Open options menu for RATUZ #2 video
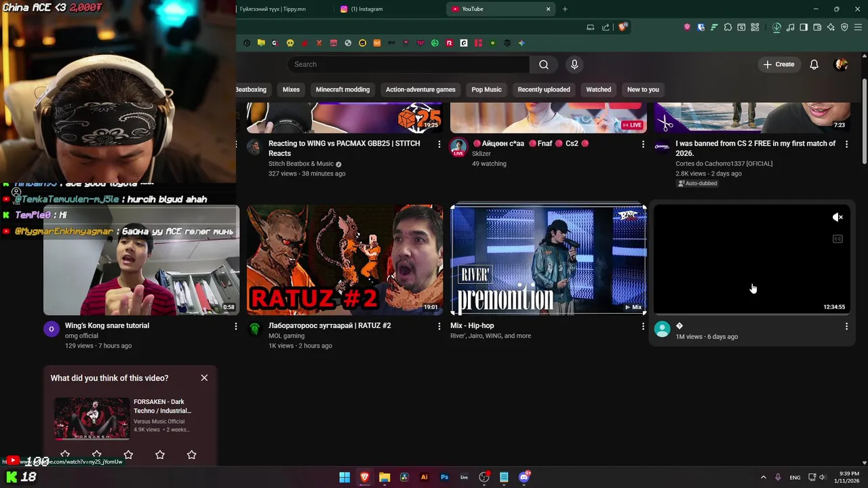 (439, 326)
